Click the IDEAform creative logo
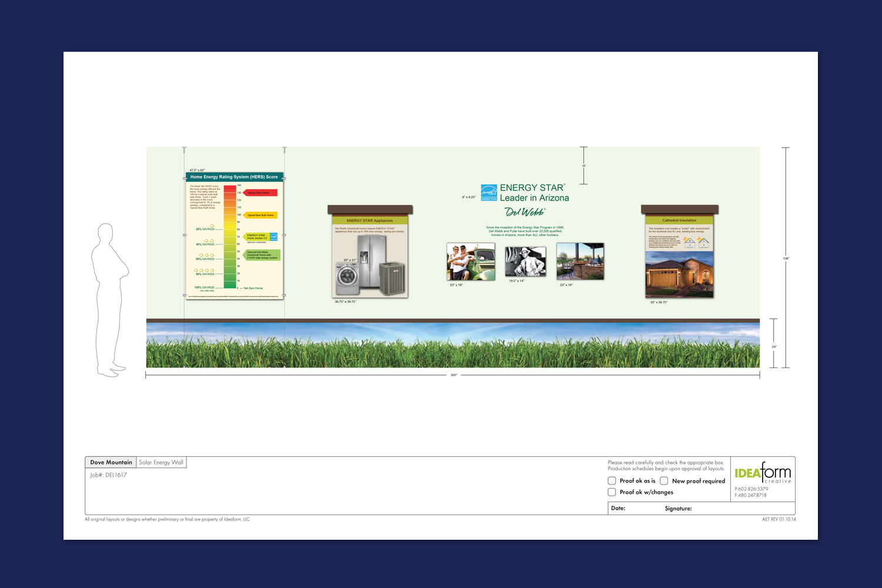 tap(763, 473)
